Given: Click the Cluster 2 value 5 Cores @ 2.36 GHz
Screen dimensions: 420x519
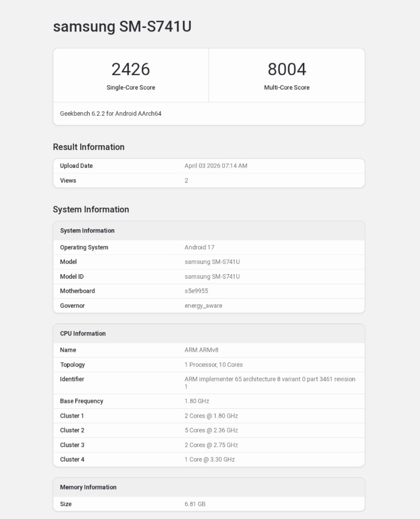Looking at the screenshot, I should (x=211, y=431).
